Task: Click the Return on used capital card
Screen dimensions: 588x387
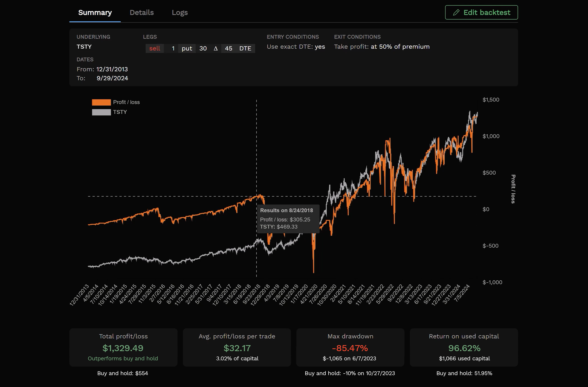Action: (464, 347)
